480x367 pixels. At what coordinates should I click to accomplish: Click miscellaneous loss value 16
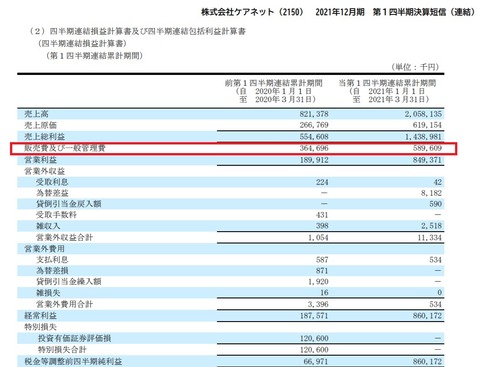click(x=324, y=293)
